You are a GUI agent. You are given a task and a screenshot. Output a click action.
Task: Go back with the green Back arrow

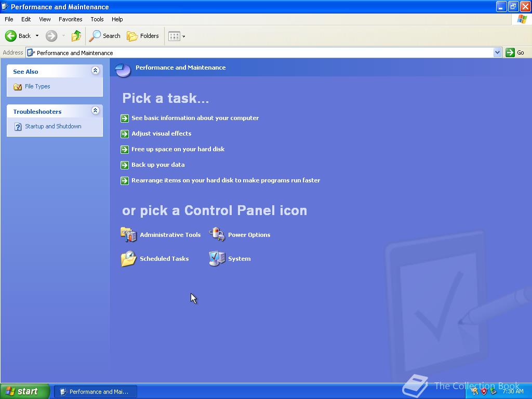point(11,36)
